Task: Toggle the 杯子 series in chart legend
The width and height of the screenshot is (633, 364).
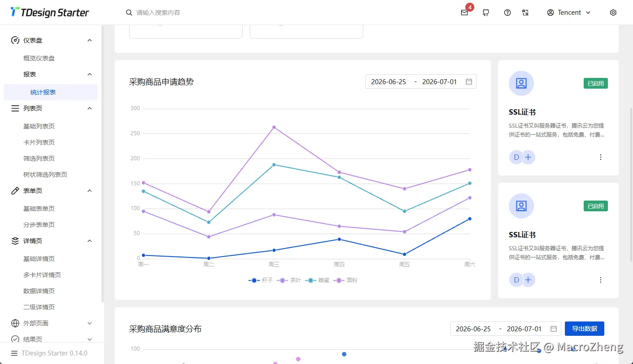Action: 260,280
